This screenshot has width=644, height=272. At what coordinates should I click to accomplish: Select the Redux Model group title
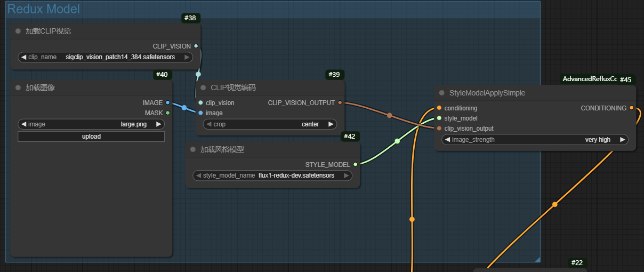(x=44, y=9)
